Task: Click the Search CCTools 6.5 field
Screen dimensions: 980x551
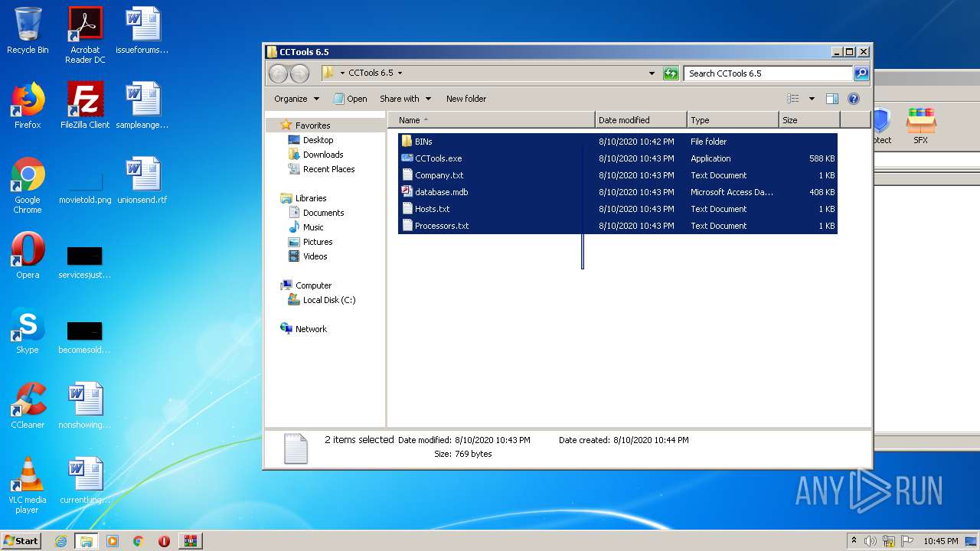Action: coord(768,73)
